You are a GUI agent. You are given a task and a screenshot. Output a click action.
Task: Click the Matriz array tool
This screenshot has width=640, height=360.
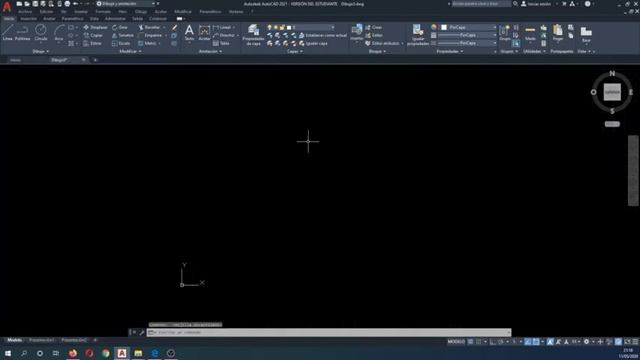pyautogui.click(x=148, y=43)
